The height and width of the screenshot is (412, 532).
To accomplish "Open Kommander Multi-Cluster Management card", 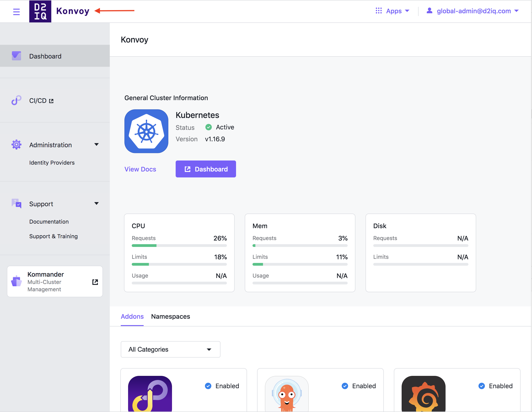I will coord(55,281).
